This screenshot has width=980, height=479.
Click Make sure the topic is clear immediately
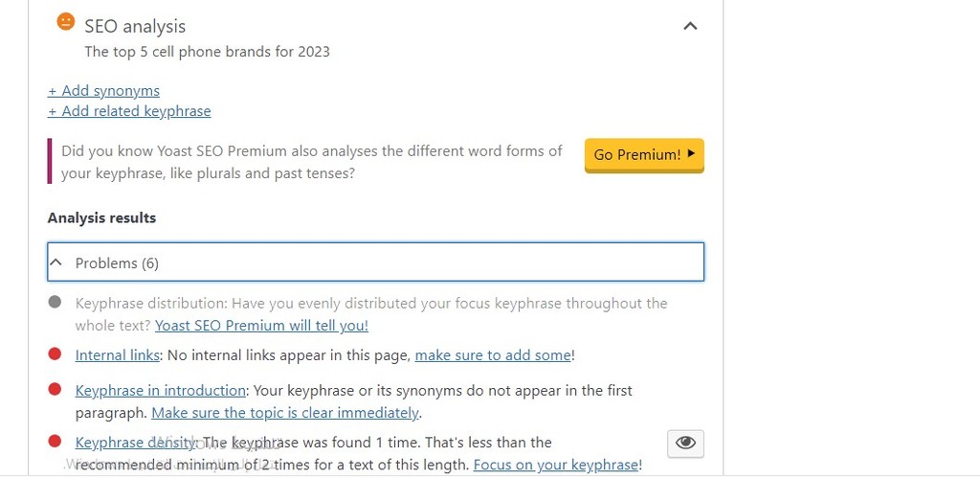285,413
